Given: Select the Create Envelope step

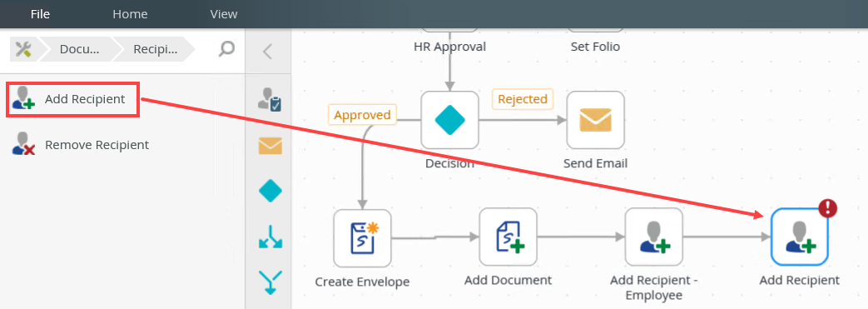Looking at the screenshot, I should click(362, 238).
